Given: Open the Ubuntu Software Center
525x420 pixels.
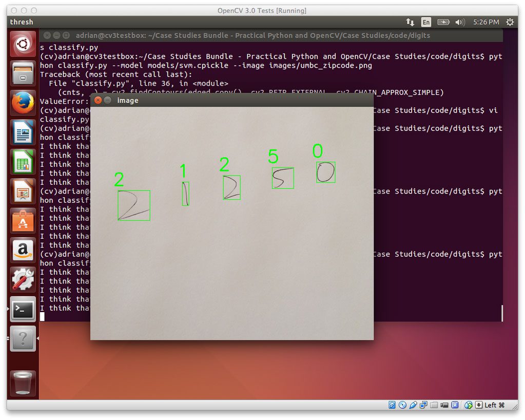Looking at the screenshot, I should point(23,221).
